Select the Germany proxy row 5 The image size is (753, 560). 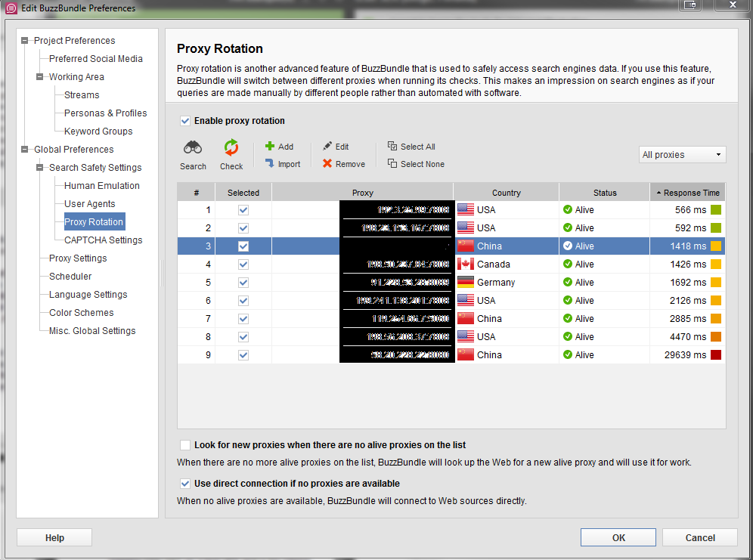(451, 282)
